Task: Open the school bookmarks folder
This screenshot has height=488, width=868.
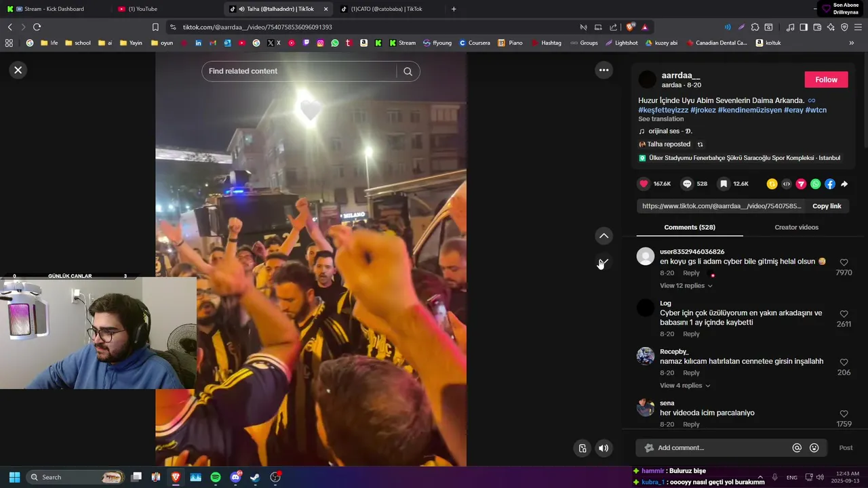Action: (77, 43)
